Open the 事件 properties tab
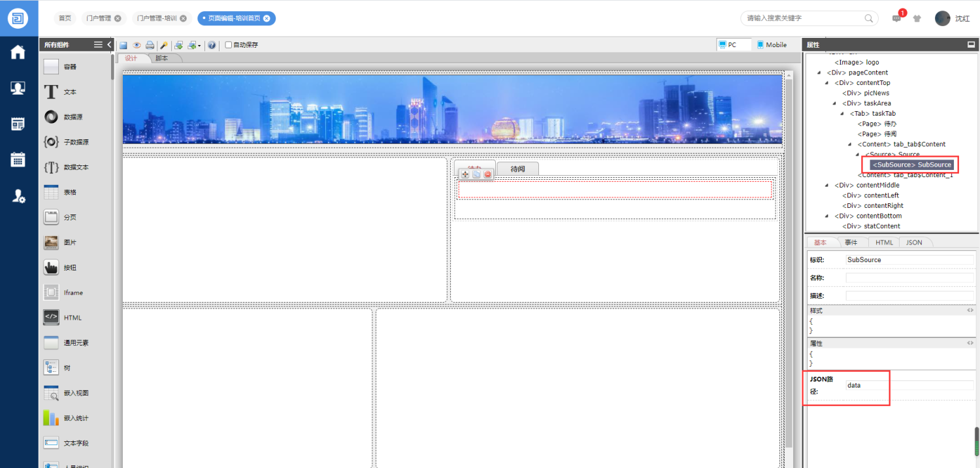Viewport: 980px width, 468px height. pyautogui.click(x=851, y=242)
